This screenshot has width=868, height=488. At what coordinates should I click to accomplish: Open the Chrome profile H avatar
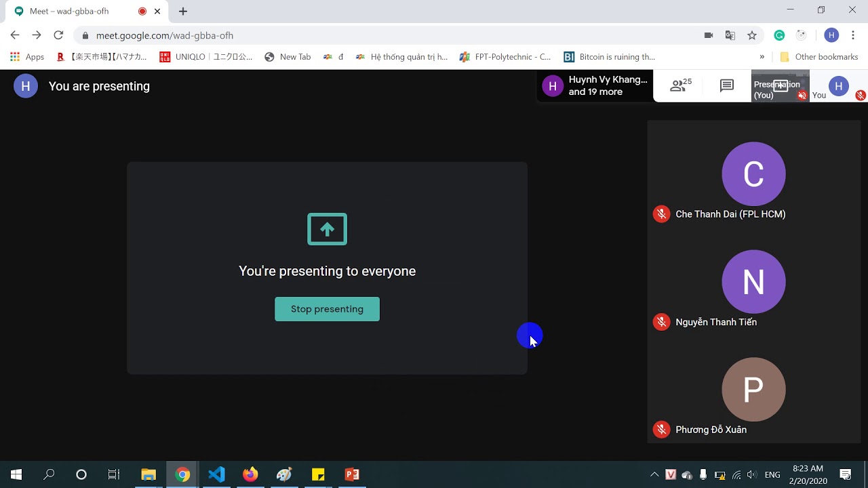tap(831, 35)
